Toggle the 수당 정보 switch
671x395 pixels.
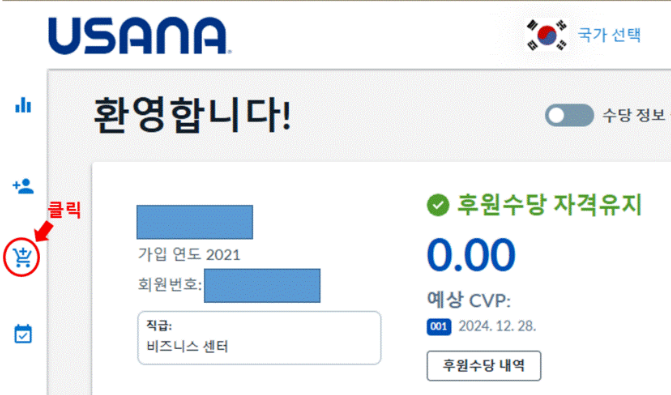(x=569, y=116)
